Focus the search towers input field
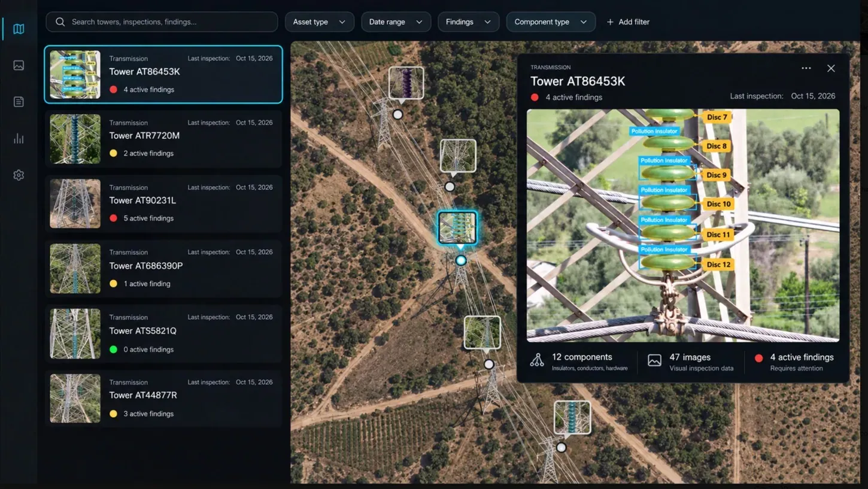 coord(162,22)
